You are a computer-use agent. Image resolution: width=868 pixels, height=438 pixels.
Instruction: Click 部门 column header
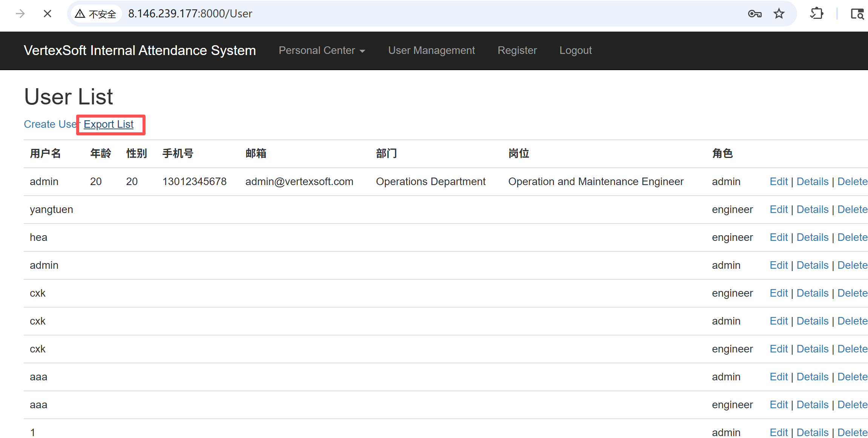pyautogui.click(x=386, y=153)
